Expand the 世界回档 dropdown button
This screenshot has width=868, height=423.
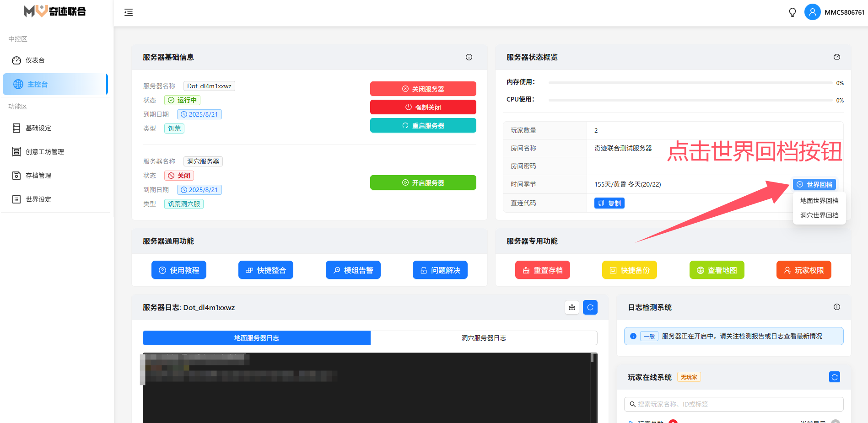click(x=814, y=184)
